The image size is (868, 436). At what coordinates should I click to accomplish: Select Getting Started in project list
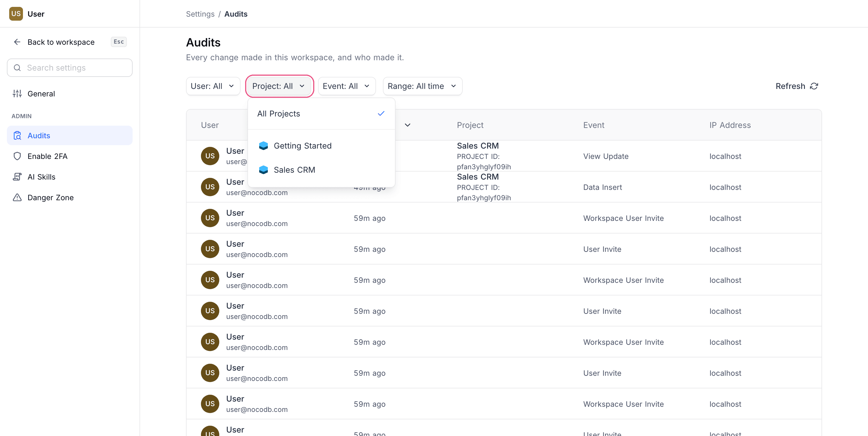click(x=321, y=146)
